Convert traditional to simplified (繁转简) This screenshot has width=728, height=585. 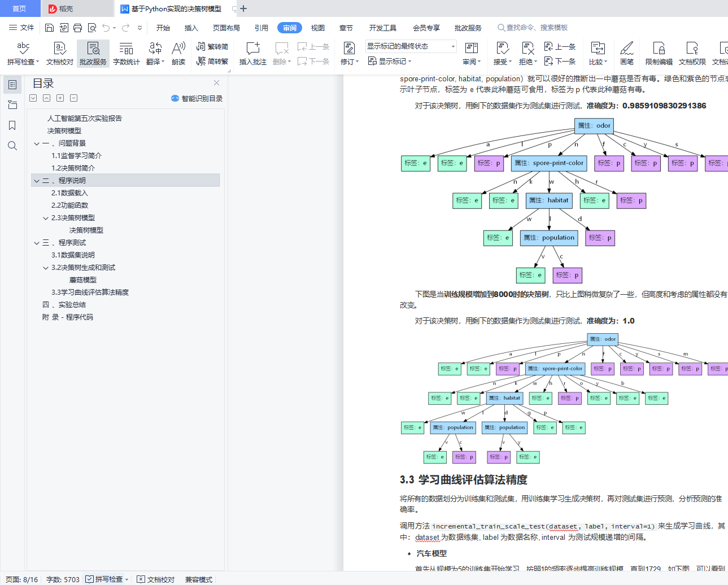click(212, 47)
